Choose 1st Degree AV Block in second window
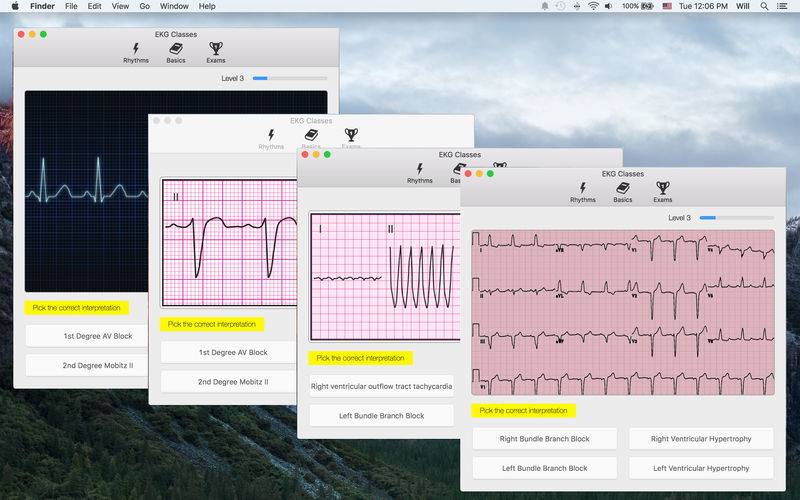This screenshot has width=800, height=500. coord(229,352)
